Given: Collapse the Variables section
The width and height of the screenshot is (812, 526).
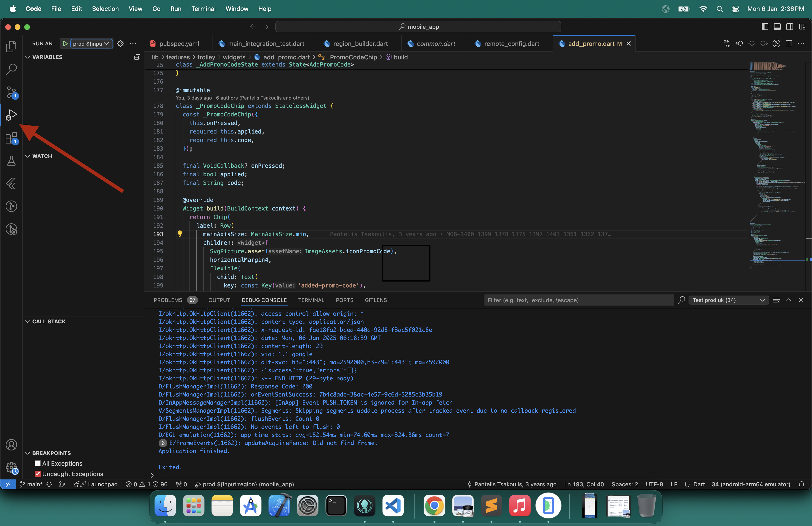Looking at the screenshot, I should click(27, 57).
